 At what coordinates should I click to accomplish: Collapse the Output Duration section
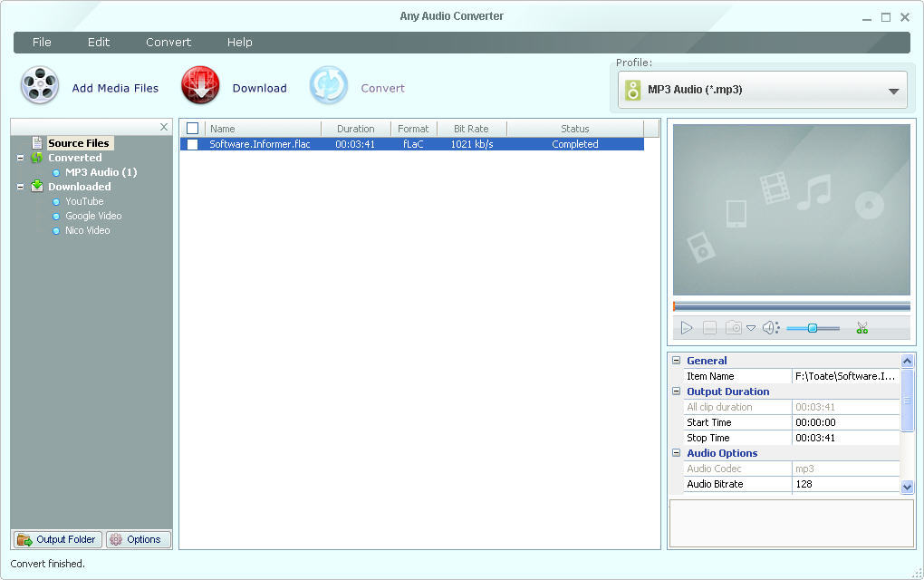tap(677, 391)
